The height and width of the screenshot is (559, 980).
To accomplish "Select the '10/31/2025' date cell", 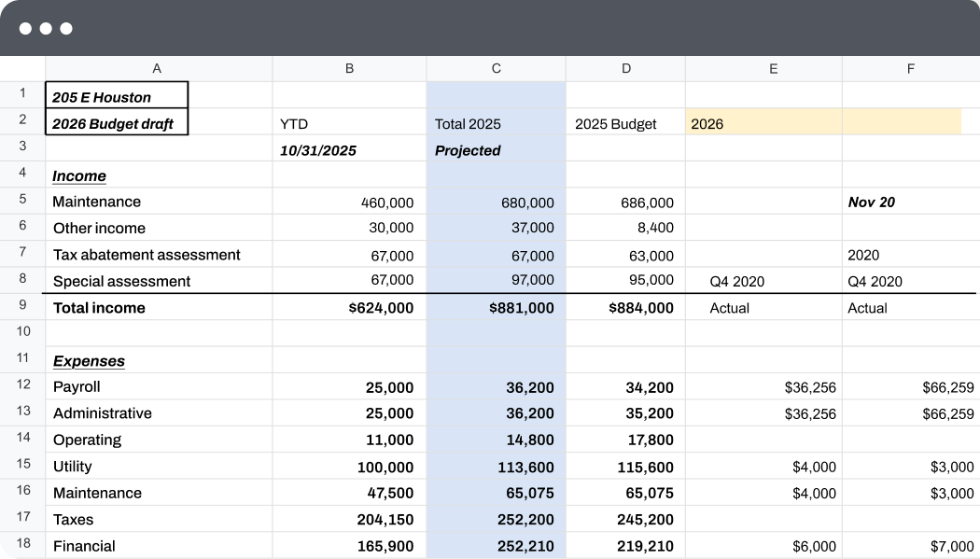I will tap(349, 148).
